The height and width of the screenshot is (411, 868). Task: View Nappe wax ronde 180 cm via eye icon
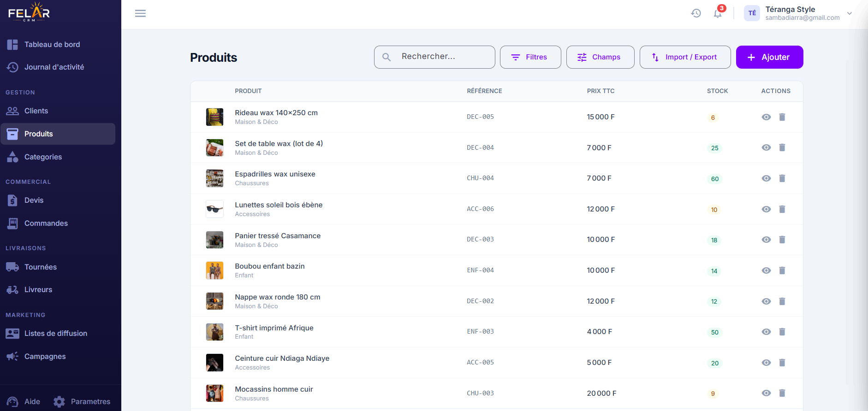pyautogui.click(x=766, y=301)
